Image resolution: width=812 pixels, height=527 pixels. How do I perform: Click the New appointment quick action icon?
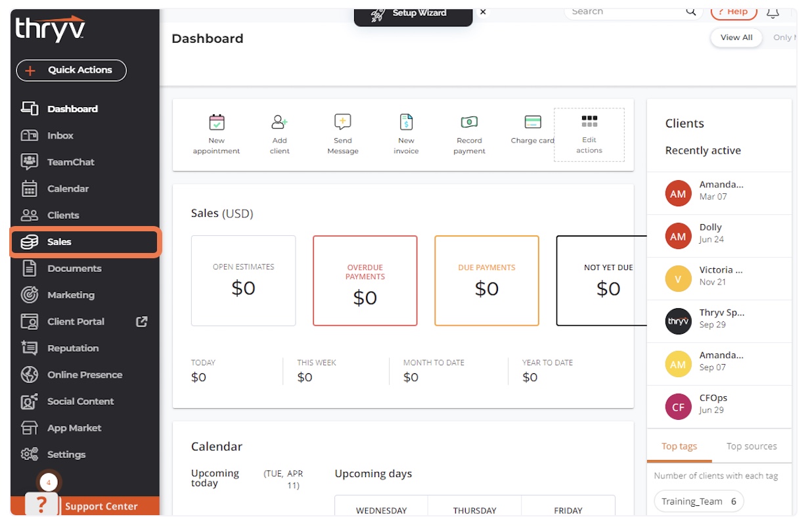[x=216, y=122]
